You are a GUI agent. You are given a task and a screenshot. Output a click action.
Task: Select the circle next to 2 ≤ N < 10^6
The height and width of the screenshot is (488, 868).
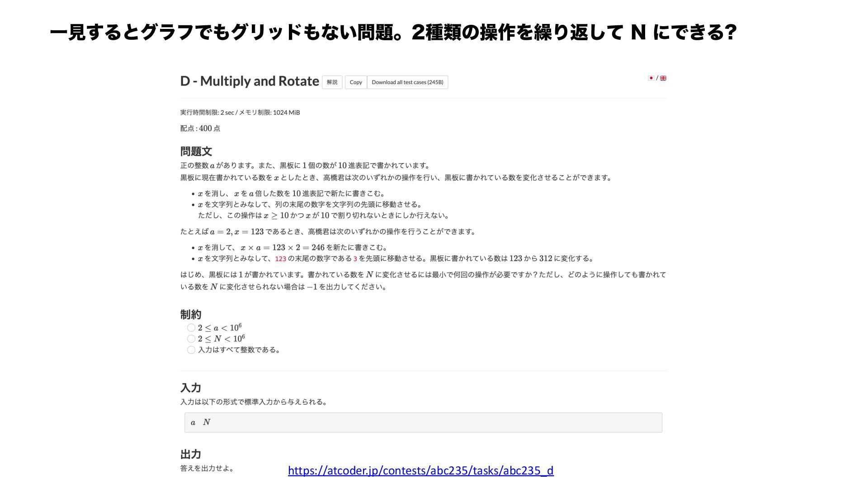click(191, 339)
